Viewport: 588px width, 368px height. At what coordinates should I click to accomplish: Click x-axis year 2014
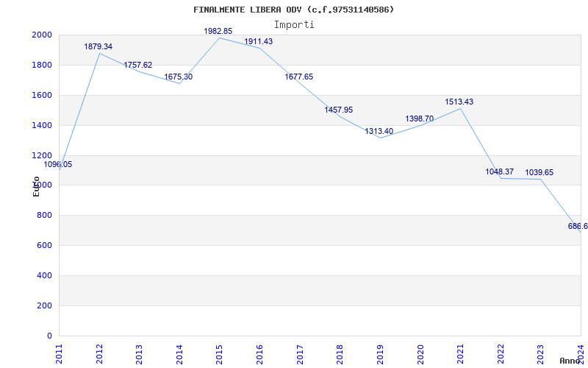(179, 354)
